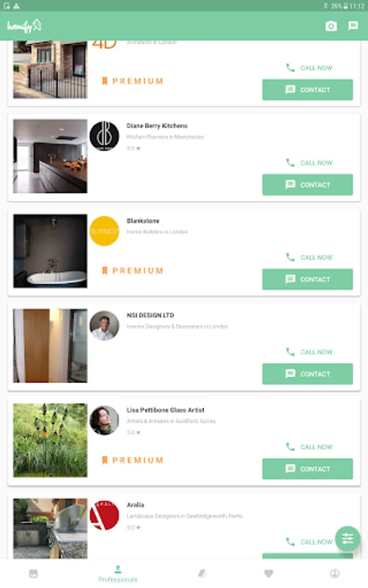Tap the Aralia red logo avatar
Image resolution: width=368 pixels, height=588 pixels.
(105, 515)
